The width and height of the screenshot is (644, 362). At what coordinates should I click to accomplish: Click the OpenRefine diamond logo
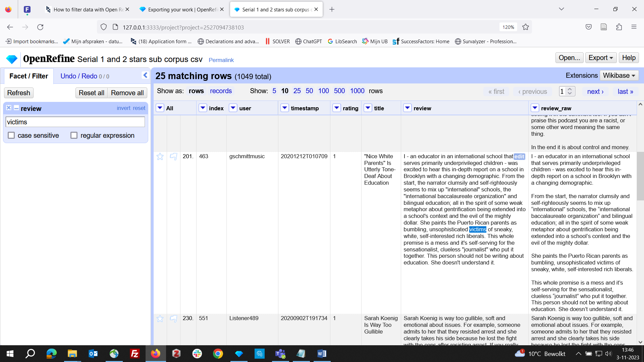(12, 59)
